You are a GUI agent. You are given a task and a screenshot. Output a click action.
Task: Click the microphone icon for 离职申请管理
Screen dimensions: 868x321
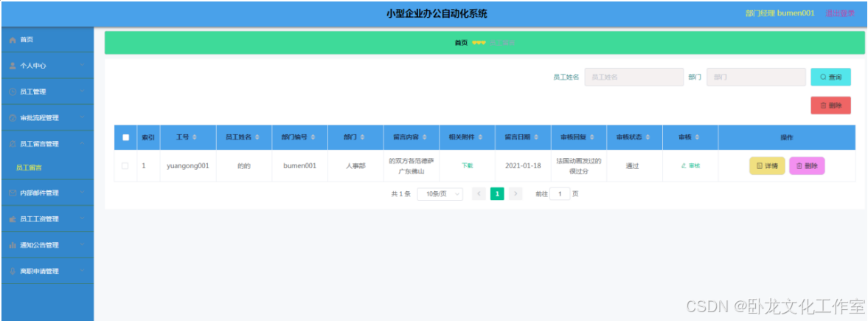(13, 272)
